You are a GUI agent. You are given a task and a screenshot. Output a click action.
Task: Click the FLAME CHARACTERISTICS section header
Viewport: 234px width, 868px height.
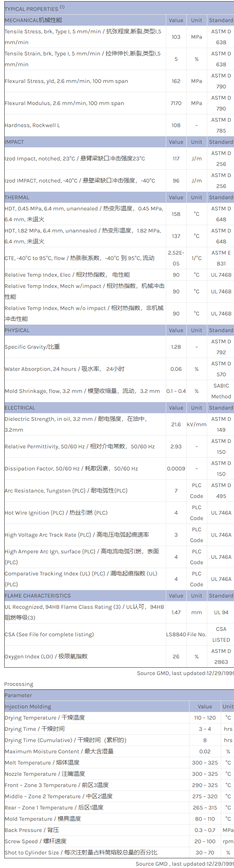[38, 596]
